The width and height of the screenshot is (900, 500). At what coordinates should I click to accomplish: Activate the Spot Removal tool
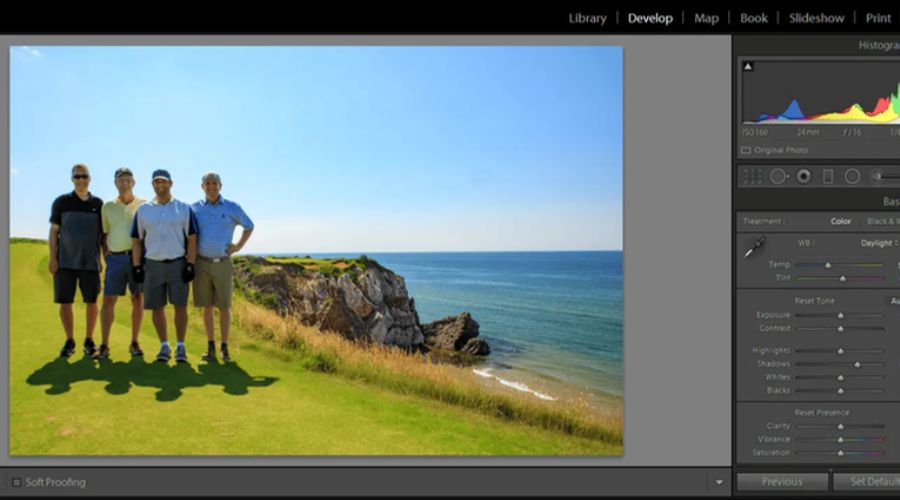click(x=778, y=176)
